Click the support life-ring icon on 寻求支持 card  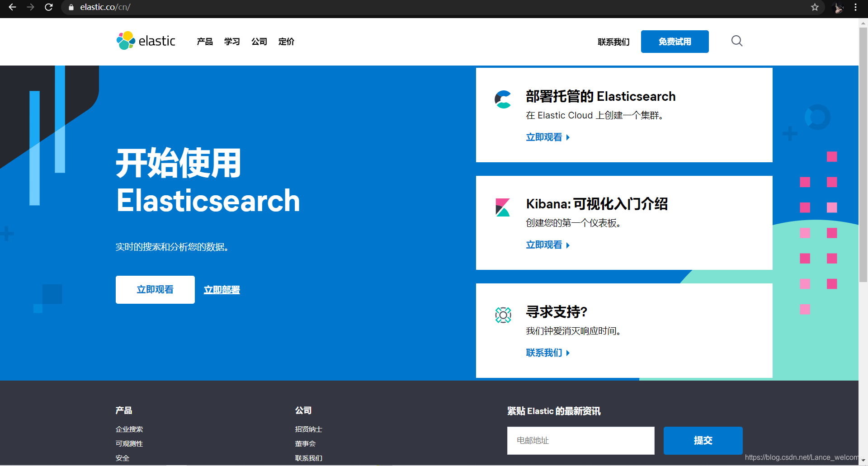(503, 315)
